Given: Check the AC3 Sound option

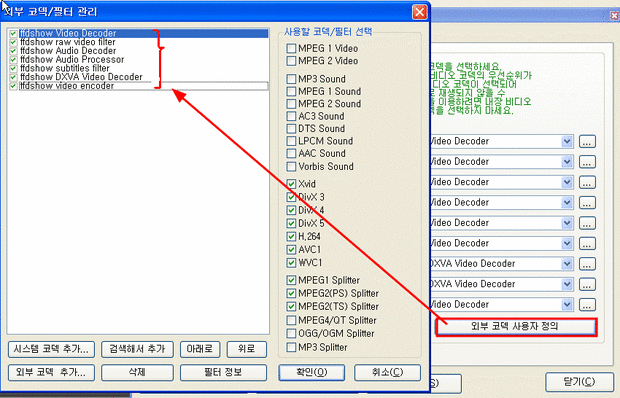Looking at the screenshot, I should [x=291, y=116].
